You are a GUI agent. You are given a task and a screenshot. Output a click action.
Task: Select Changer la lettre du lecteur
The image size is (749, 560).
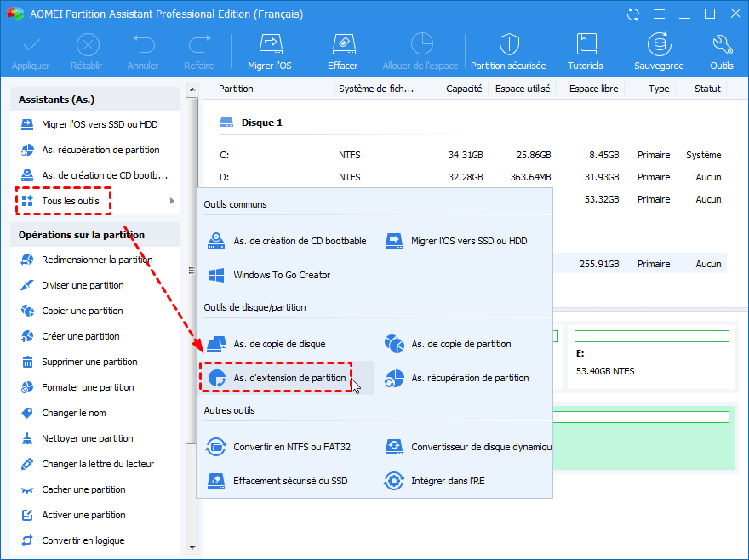point(95,464)
